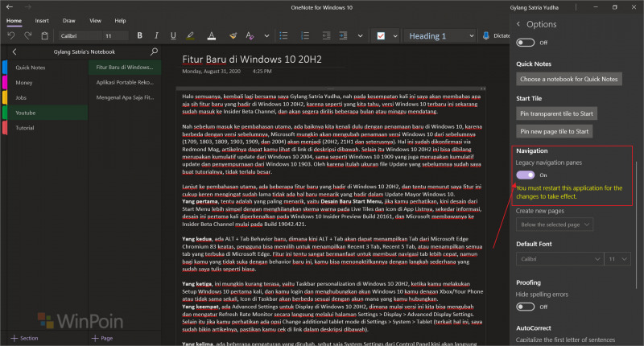Click account name Gylang Satria Yudha
Screen dimensions: 644x346
pos(534,7)
